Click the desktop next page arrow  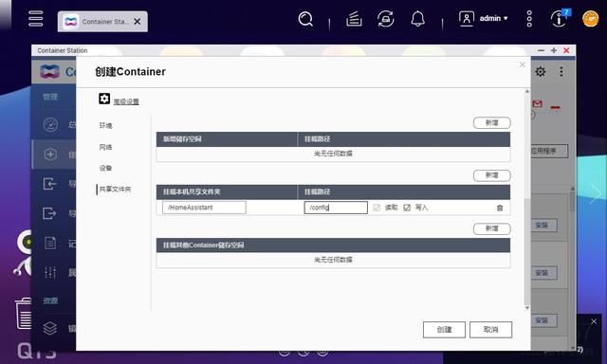pyautogui.click(x=595, y=192)
